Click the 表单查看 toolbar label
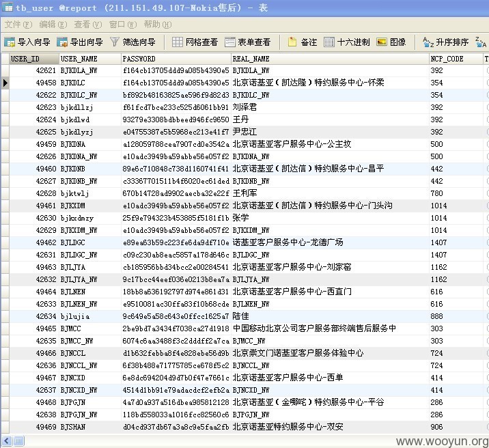 click(x=254, y=42)
